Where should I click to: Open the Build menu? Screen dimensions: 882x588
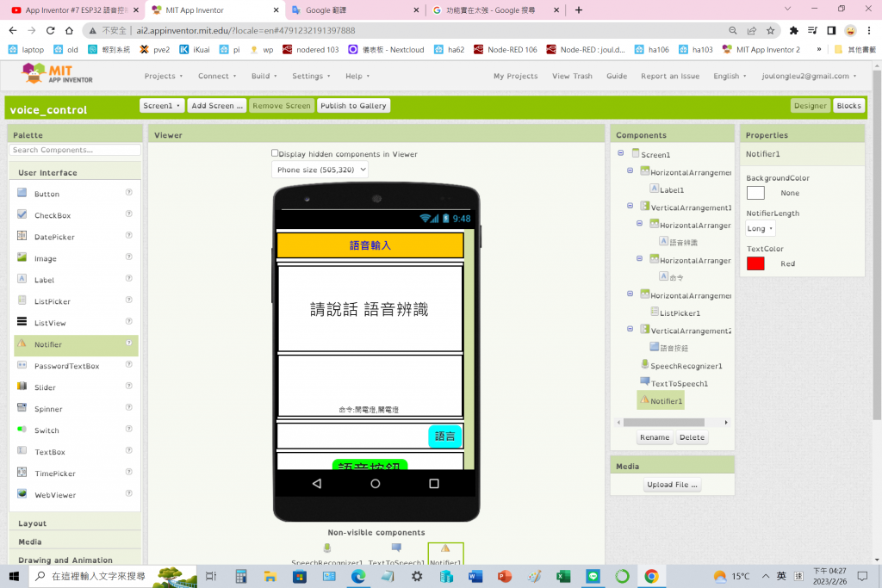click(264, 76)
